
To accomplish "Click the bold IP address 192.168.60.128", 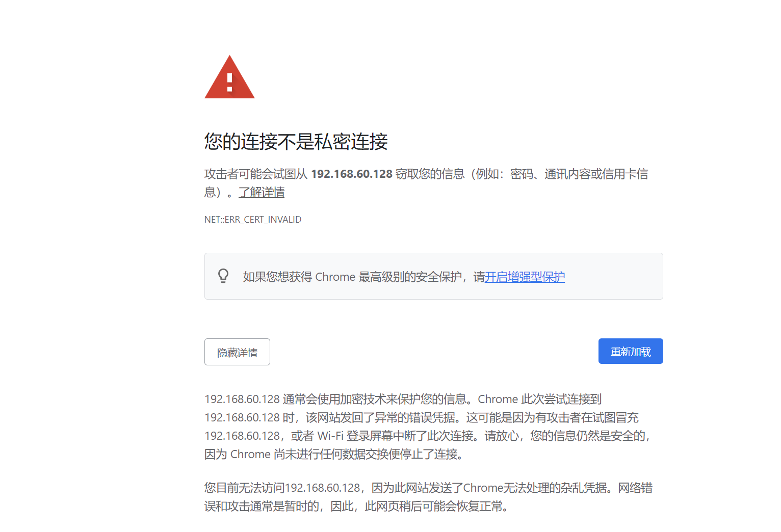I will click(x=351, y=174).
